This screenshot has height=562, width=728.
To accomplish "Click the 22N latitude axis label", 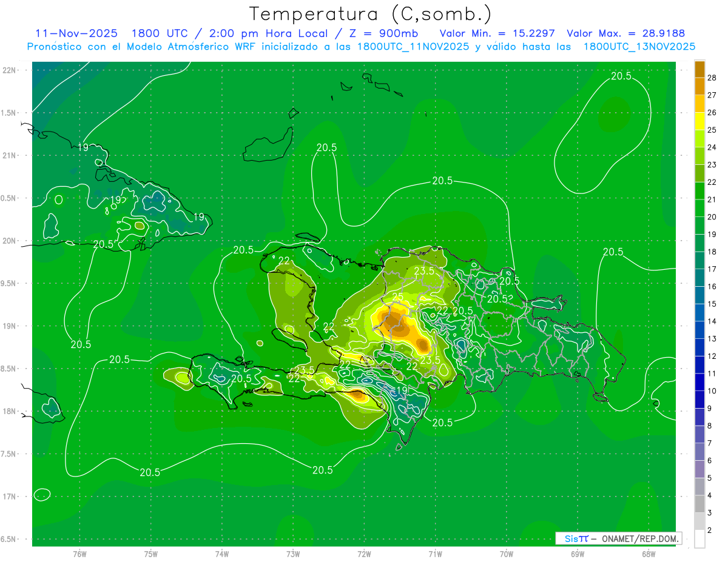I will point(10,70).
